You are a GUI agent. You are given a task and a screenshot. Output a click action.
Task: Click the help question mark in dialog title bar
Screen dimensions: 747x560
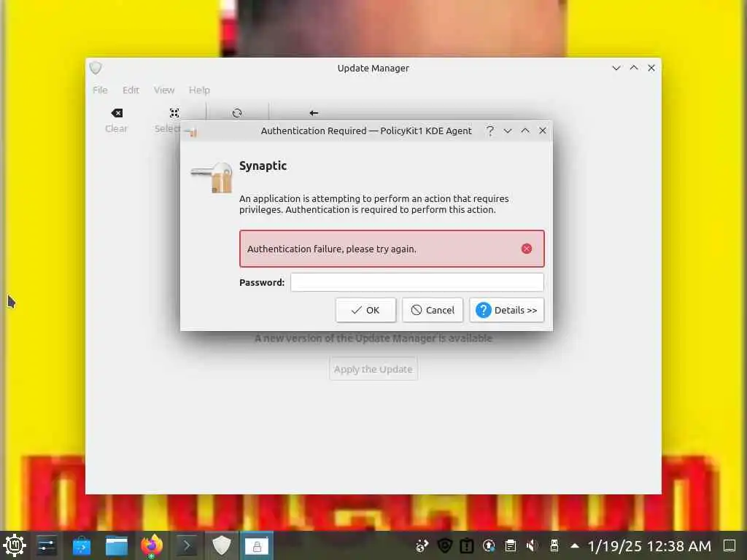489,131
